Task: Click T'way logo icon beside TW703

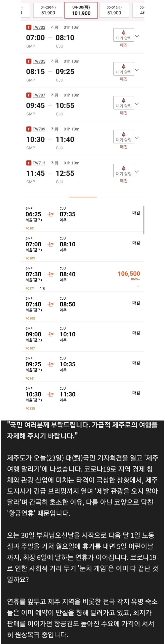Action: point(29,27)
